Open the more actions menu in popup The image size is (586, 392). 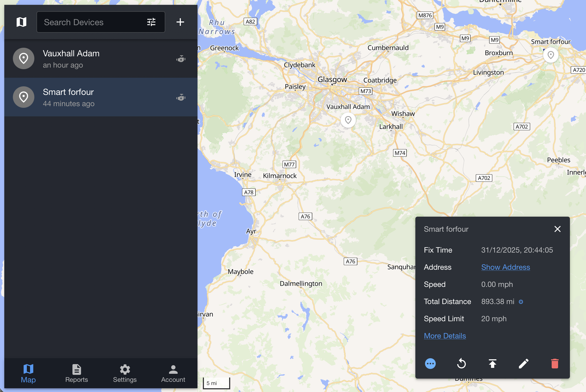point(430,364)
